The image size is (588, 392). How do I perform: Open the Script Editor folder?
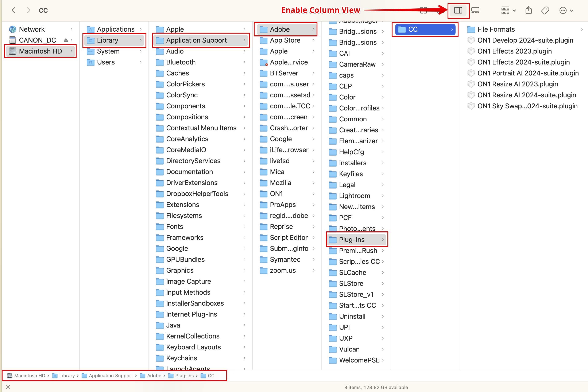[x=287, y=238]
